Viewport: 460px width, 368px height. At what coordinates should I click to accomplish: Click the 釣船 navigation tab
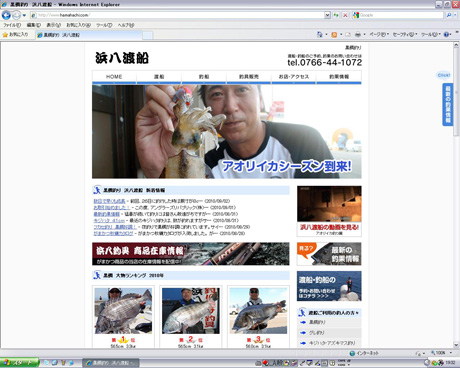pos(204,77)
